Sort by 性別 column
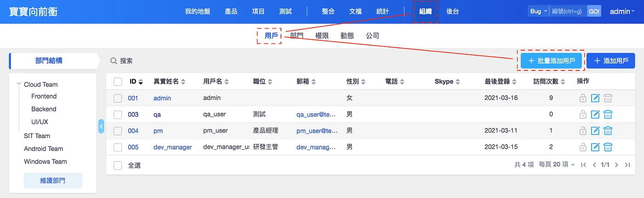Screen dimensions: 644x198 coord(356,82)
